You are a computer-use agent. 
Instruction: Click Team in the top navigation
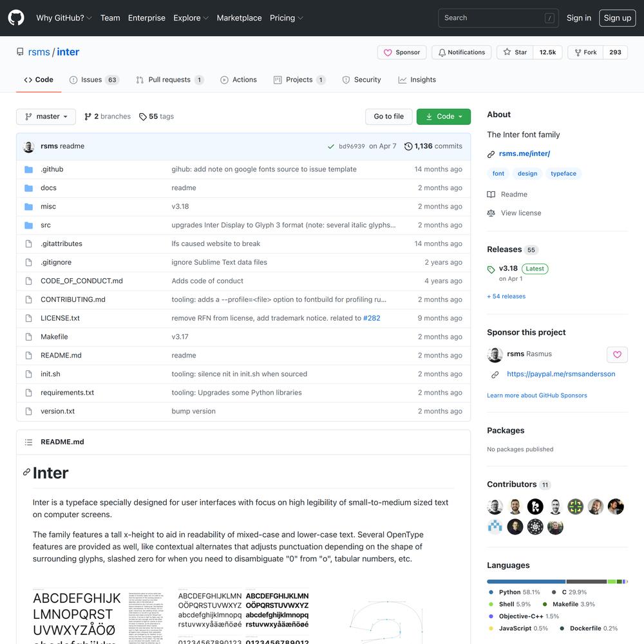tap(110, 18)
